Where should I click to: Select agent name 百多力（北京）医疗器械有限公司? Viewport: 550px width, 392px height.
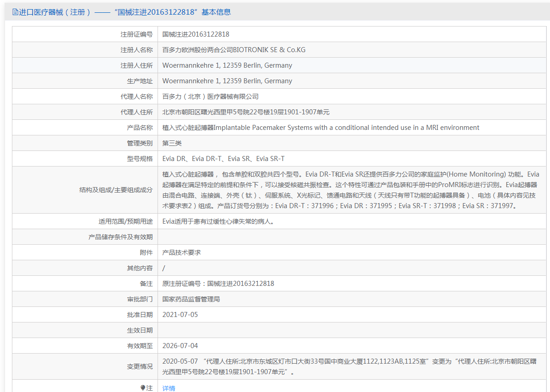[211, 97]
